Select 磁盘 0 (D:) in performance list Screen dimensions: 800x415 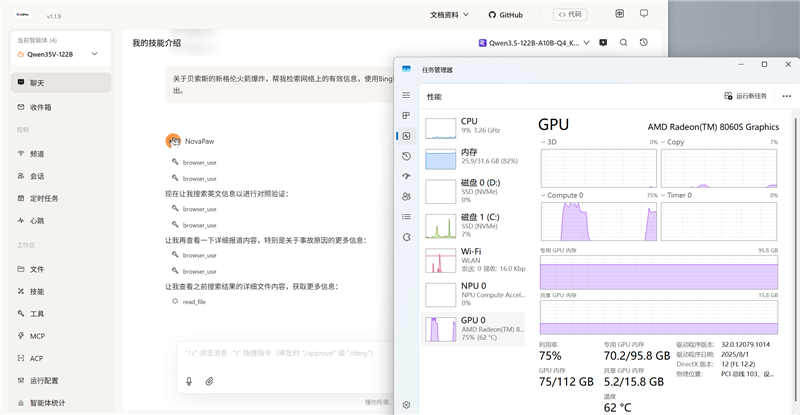(473, 192)
